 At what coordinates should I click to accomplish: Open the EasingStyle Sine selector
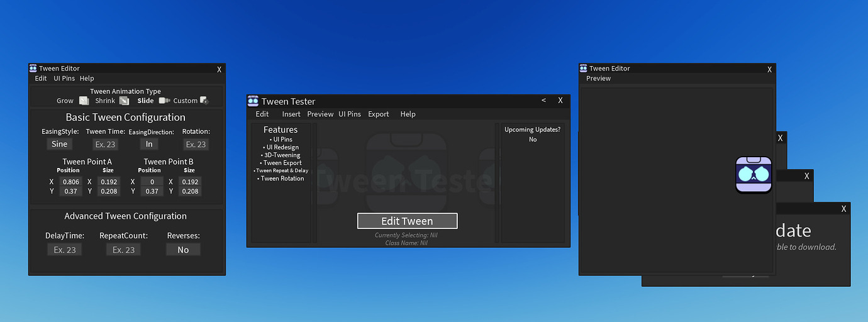pyautogui.click(x=60, y=144)
